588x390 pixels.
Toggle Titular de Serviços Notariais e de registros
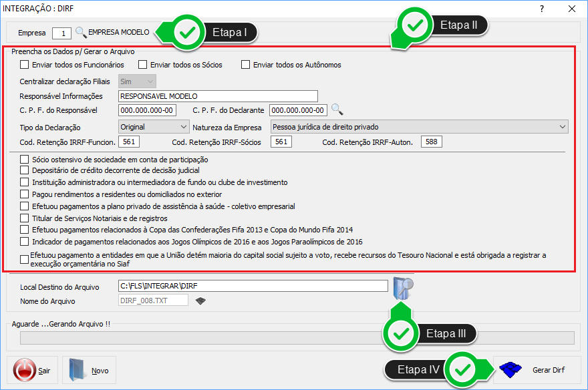tap(25, 218)
